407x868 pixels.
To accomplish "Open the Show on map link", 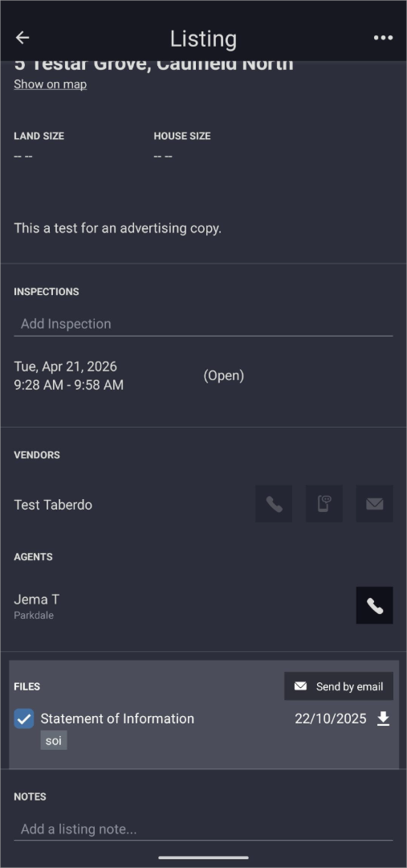I will click(x=51, y=84).
